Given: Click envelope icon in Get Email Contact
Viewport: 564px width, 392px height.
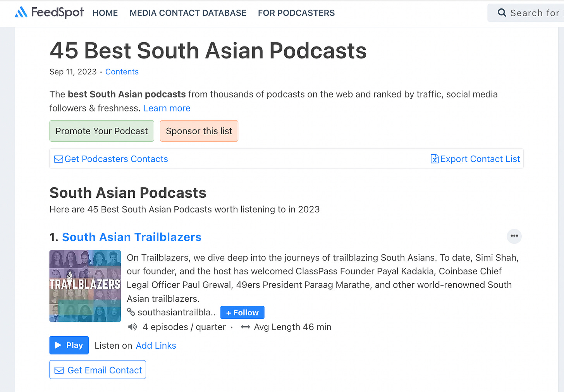Looking at the screenshot, I should [59, 370].
